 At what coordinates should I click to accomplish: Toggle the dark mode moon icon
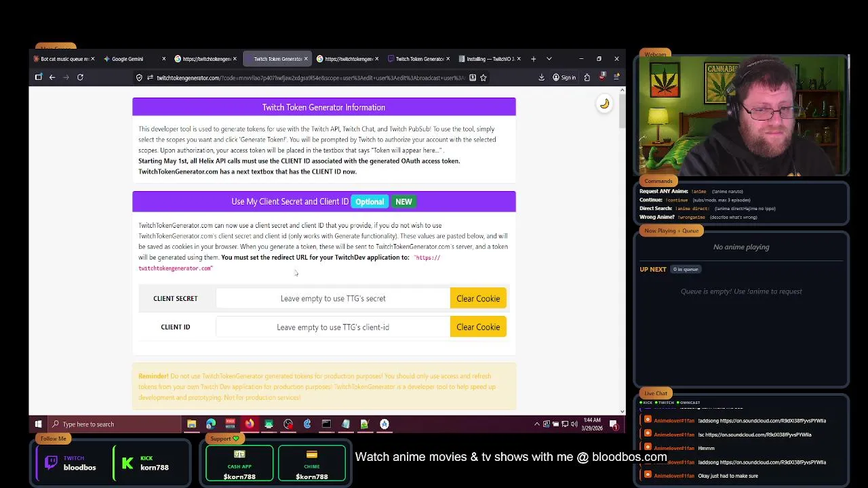pyautogui.click(x=604, y=104)
